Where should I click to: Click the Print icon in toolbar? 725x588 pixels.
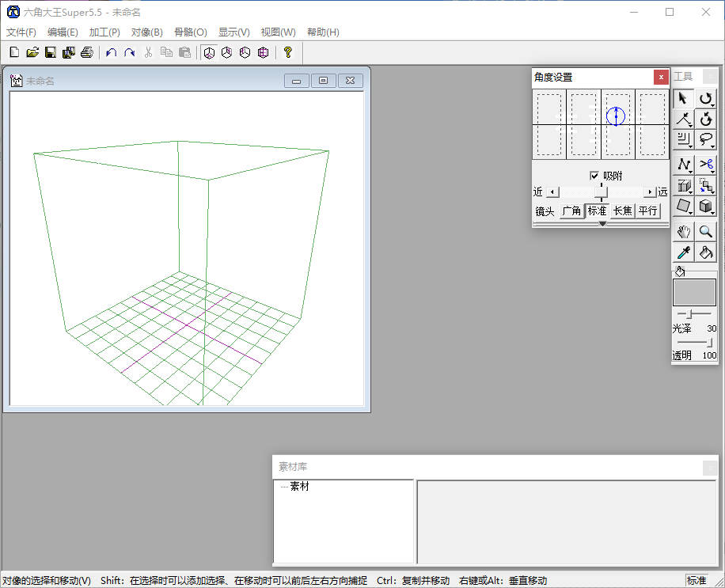coord(87,52)
